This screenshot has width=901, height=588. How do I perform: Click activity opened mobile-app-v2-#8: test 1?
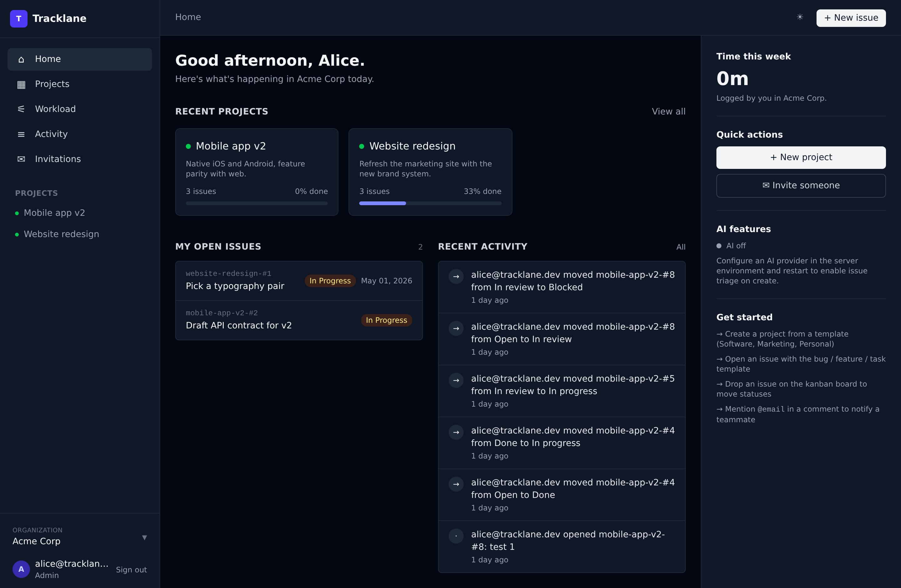[x=568, y=541]
